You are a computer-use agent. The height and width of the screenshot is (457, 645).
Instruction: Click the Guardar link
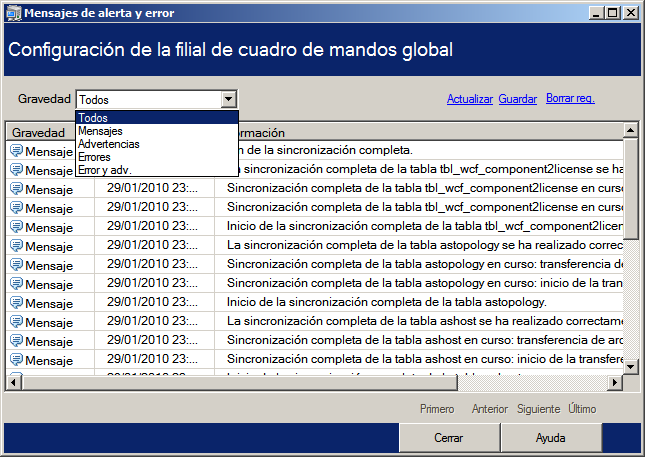click(517, 99)
